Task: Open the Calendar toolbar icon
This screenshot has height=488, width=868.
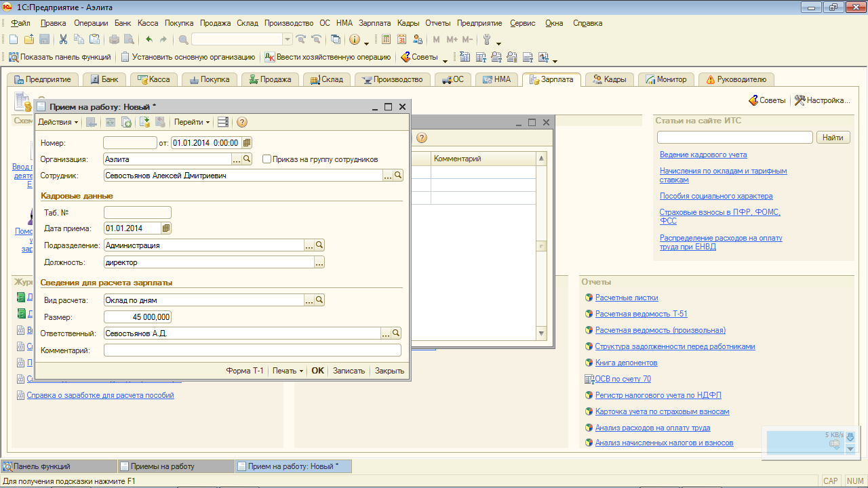Action: point(402,39)
